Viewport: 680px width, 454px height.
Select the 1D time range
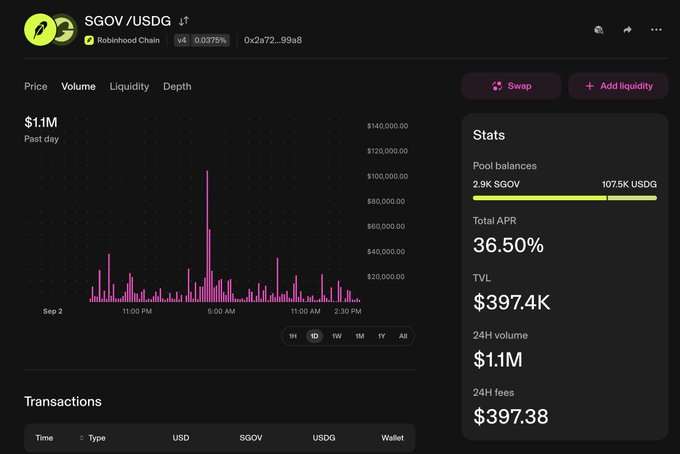[x=314, y=336]
